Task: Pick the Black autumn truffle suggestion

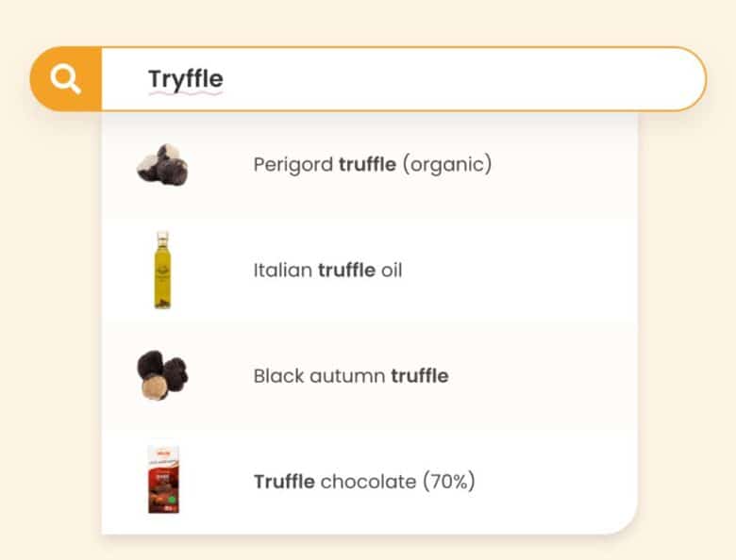Action: coord(350,376)
